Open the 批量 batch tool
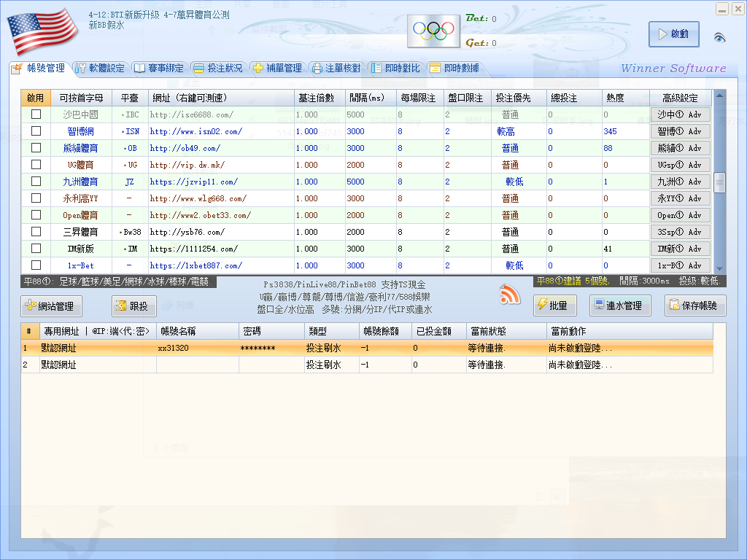The image size is (747, 560). click(x=555, y=306)
